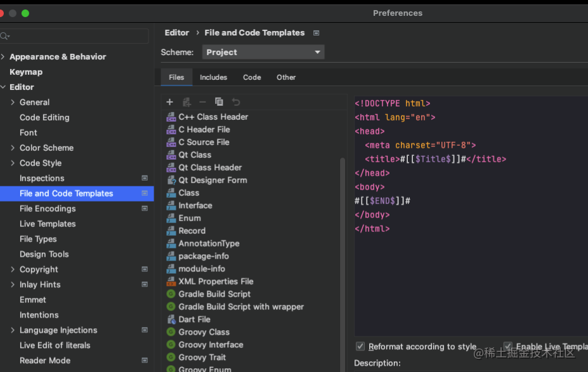The image size is (588, 372).
Task: Click the Remove Template minus icon
Action: (x=202, y=102)
